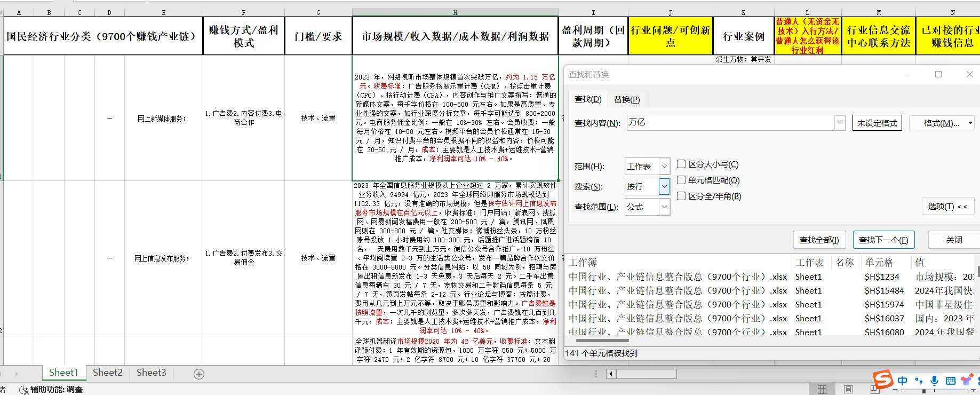Click the 关闭 button in dialog

pyautogui.click(x=954, y=240)
